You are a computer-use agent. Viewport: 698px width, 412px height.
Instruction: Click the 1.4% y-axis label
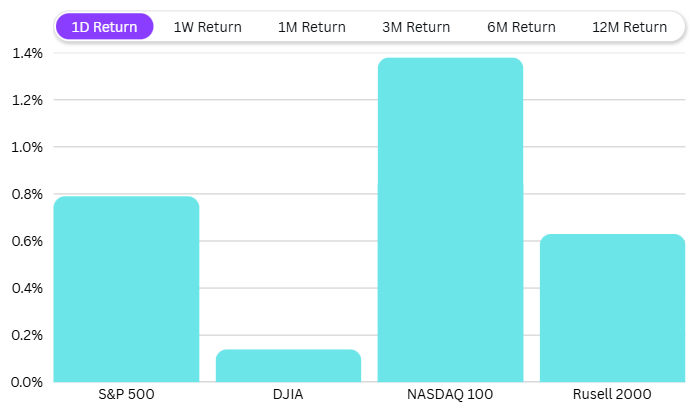click(x=27, y=53)
